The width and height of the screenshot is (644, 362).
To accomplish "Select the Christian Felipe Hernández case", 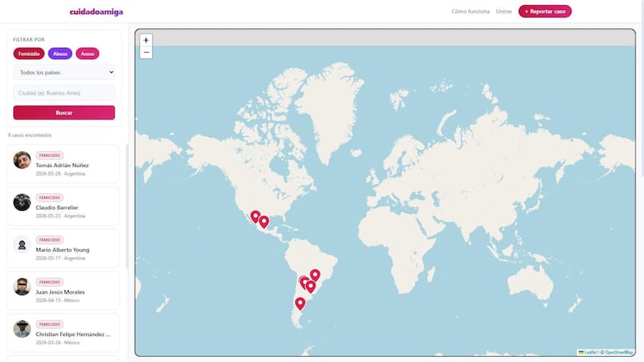I will click(x=63, y=333).
